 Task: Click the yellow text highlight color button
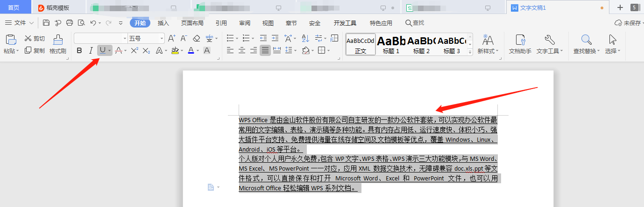(175, 50)
